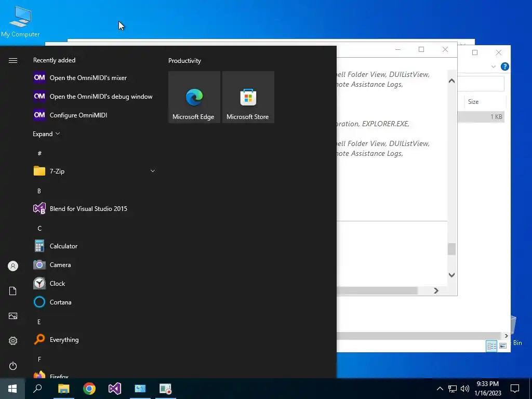532x399 pixels.
Task: Open My Computer desktop icon
Action: pos(20,22)
